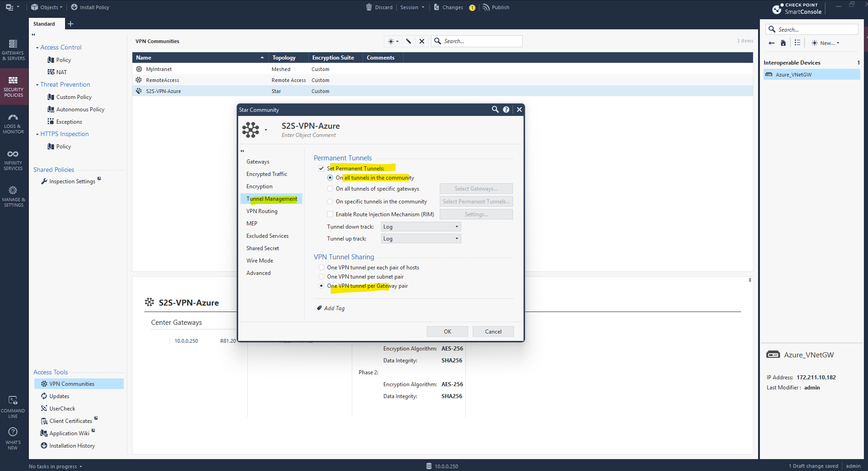The image size is (868, 471).
Task: Select On all tunnels of specific gateways
Action: 330,189
